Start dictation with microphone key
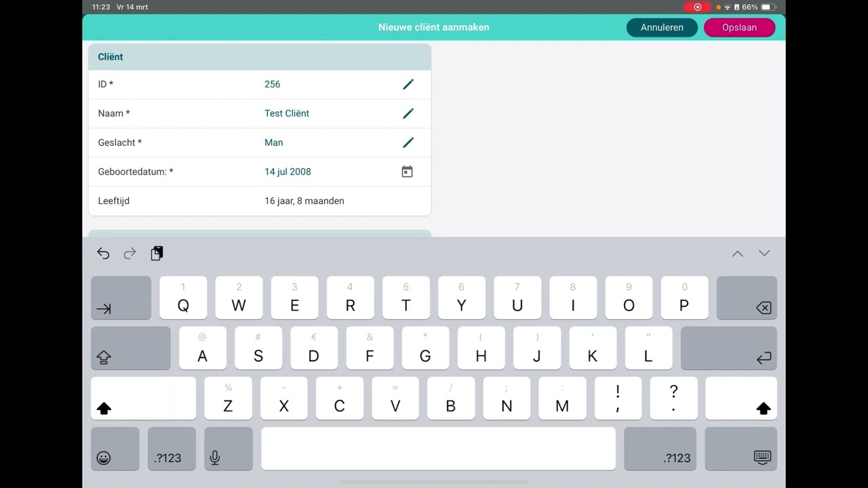The height and width of the screenshot is (488, 868). (x=229, y=449)
